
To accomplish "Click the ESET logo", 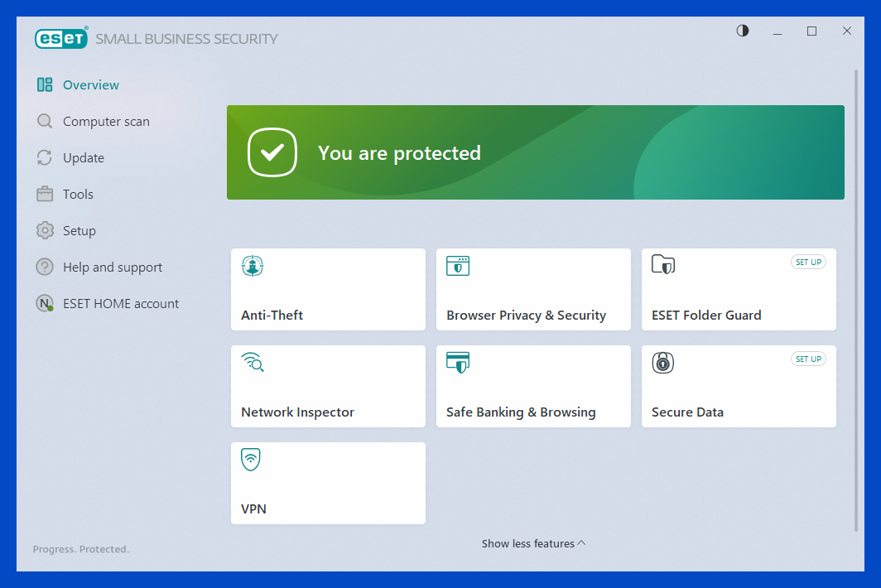I will (61, 37).
